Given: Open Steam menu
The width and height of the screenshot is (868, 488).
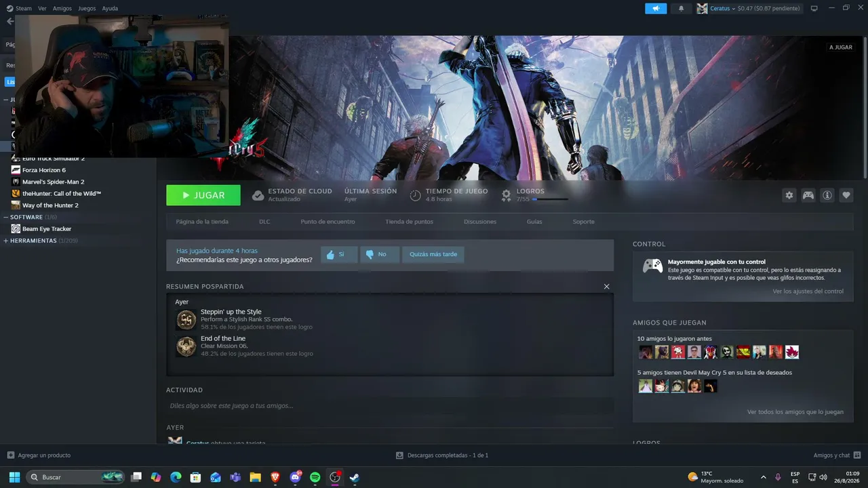Looking at the screenshot, I should point(19,8).
